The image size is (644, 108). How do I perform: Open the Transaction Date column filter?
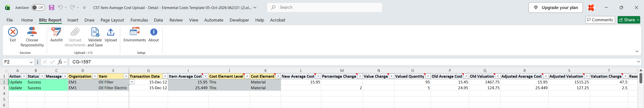pyautogui.click(x=165, y=76)
